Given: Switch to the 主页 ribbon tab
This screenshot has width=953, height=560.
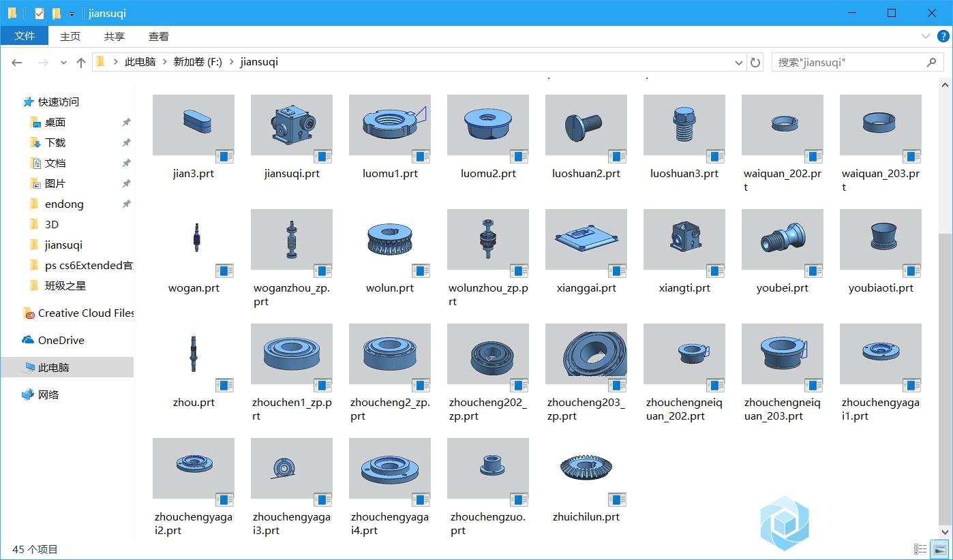Looking at the screenshot, I should pyautogui.click(x=70, y=36).
